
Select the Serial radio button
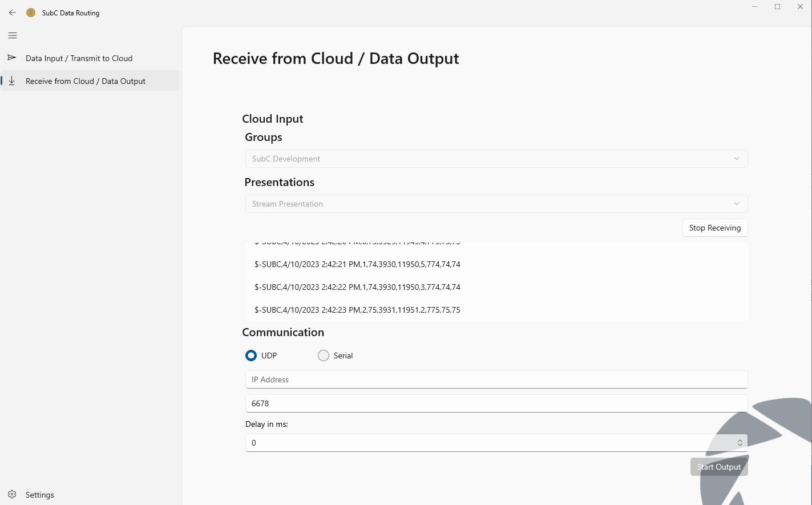pyautogui.click(x=324, y=355)
